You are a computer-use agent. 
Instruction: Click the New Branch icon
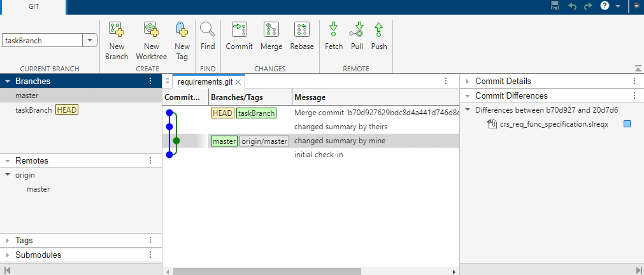tap(117, 29)
